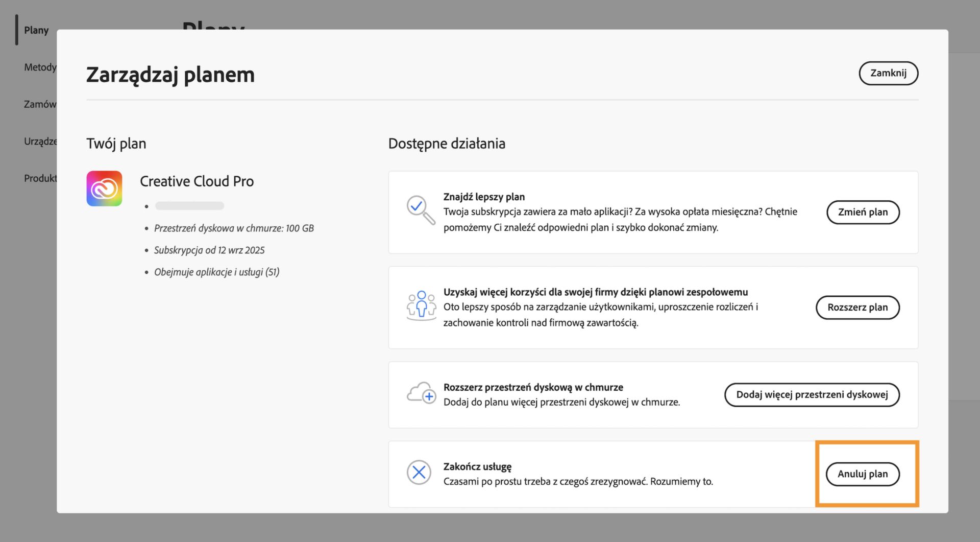Click the Obejmuje aplikacje i usługi (51) line
Screen dimensions: 980x542
[216, 272]
